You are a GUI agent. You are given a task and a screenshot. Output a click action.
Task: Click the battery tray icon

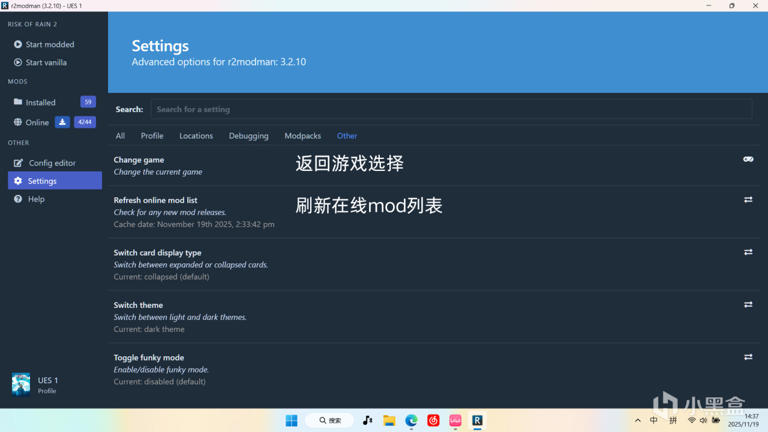(x=716, y=420)
